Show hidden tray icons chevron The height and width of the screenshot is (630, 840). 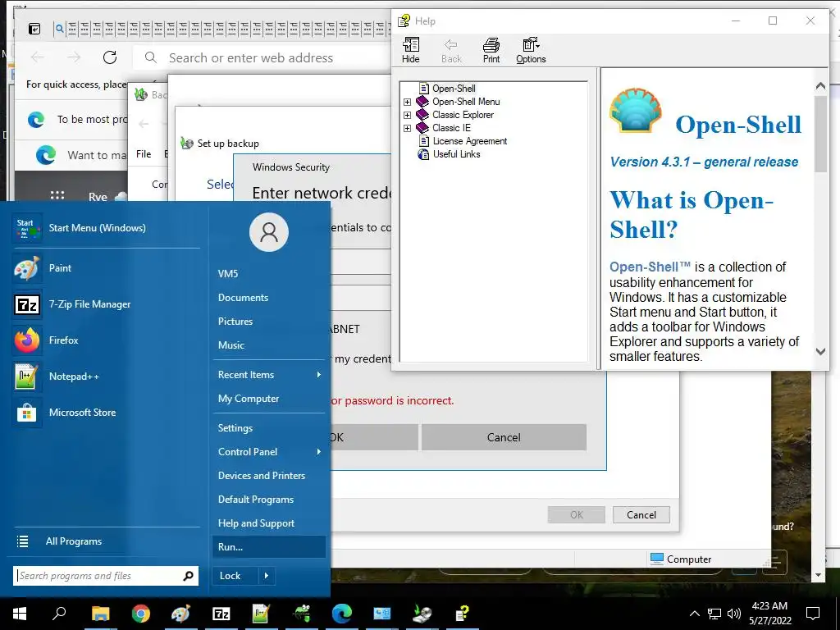694,614
